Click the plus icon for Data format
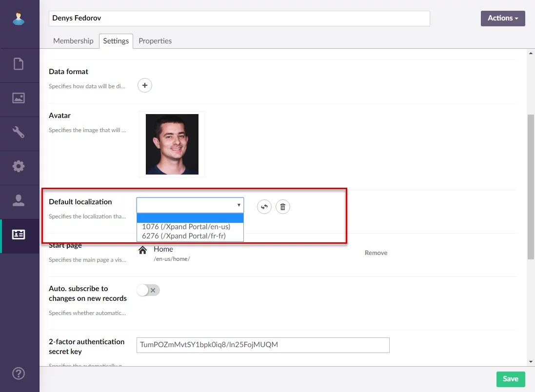This screenshot has height=392, width=535. 145,85
